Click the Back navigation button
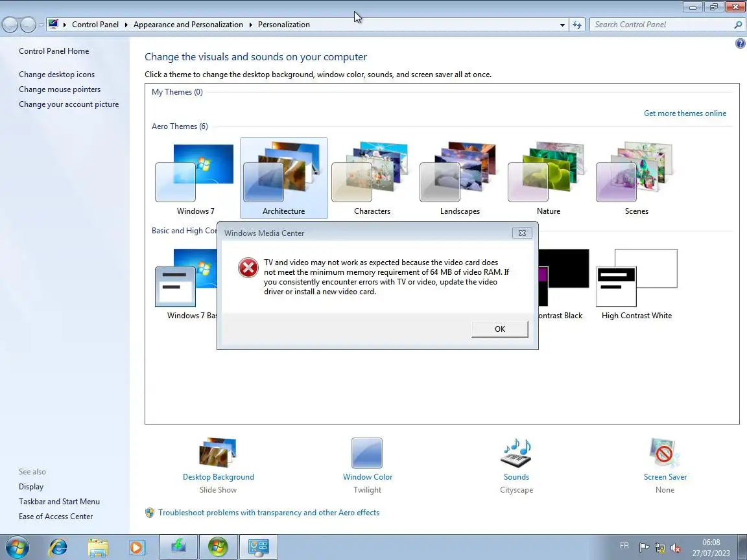 point(10,25)
